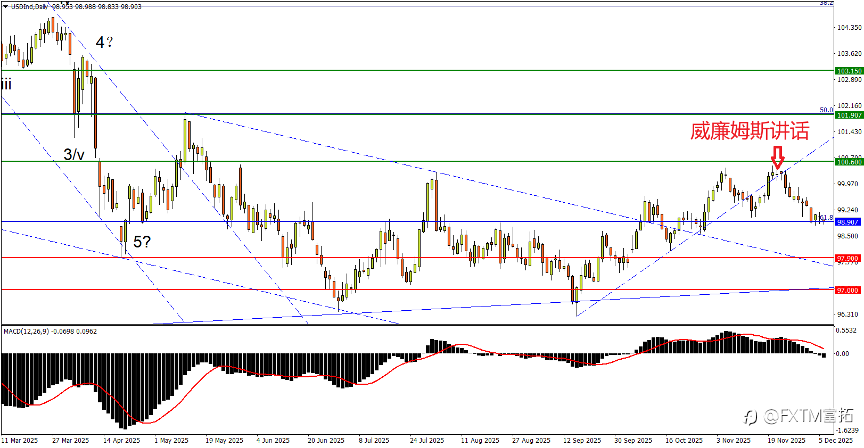Click the 30 Sep 2025 date on the time axis
The width and height of the screenshot is (864, 448).
633,440
